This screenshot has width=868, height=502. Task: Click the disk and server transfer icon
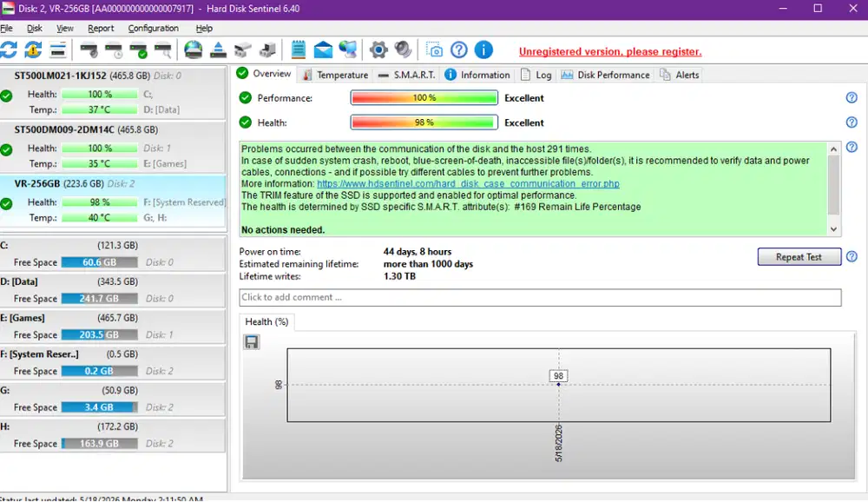click(x=267, y=50)
